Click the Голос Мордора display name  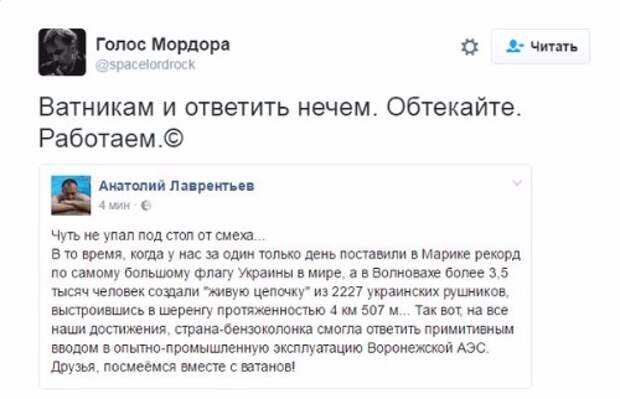tap(163, 44)
